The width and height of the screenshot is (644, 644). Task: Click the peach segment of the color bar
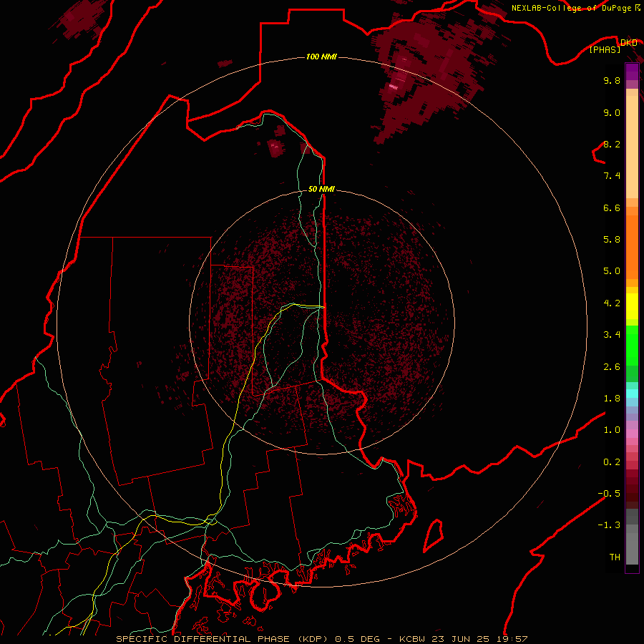(632, 147)
